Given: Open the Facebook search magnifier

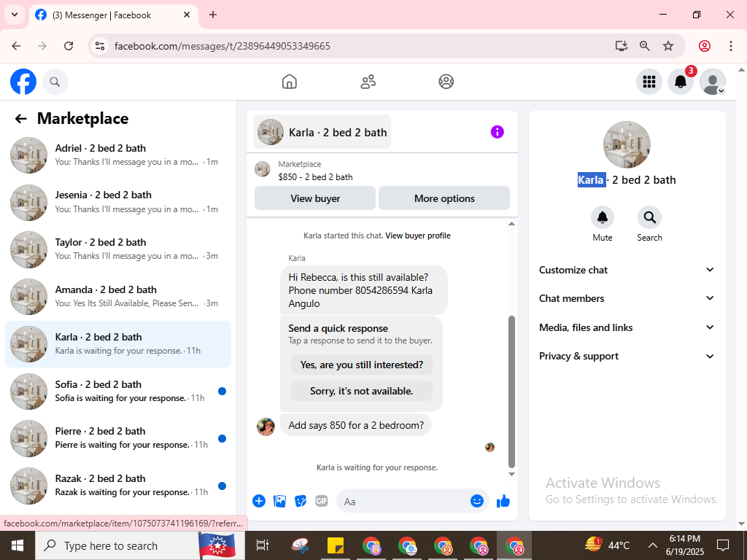Looking at the screenshot, I should coord(55,82).
